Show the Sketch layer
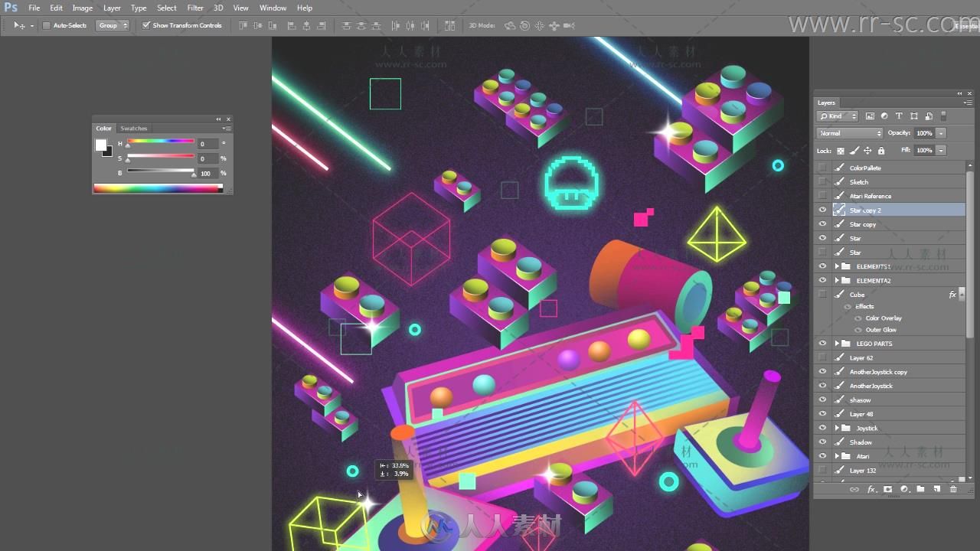 [x=822, y=182]
